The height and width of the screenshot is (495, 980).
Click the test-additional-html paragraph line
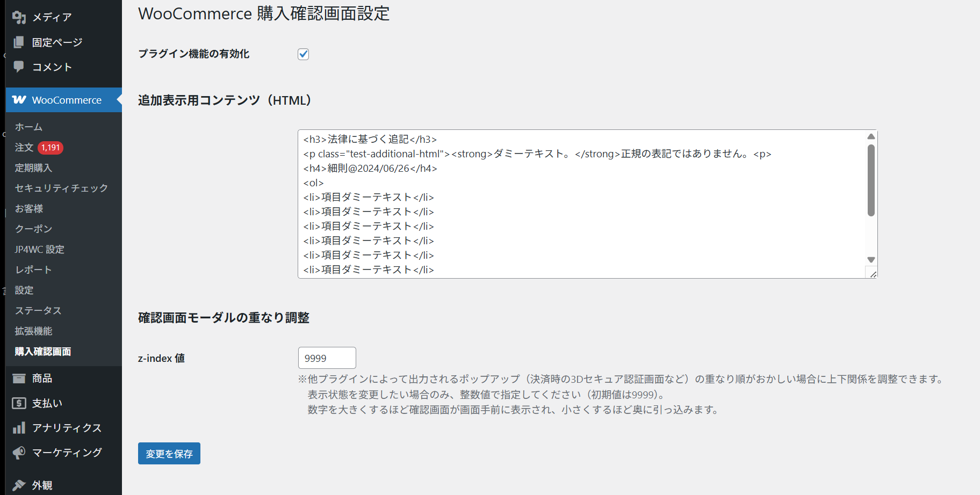pyautogui.click(x=537, y=154)
